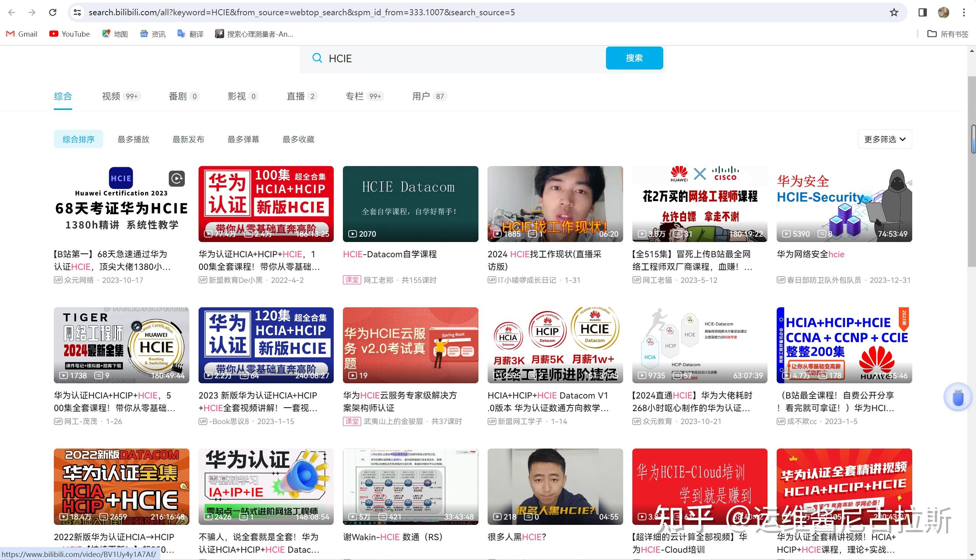Open uploader 网工老郑 profile link
The width and height of the screenshot is (976, 560).
pos(378,280)
